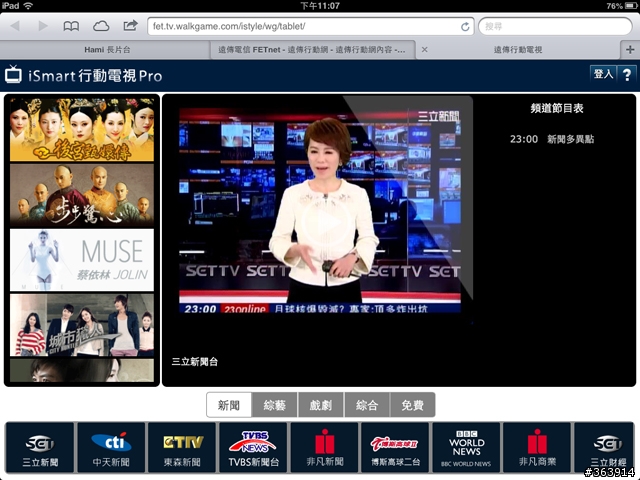Choose the BBC World News channel icon
640x480 pixels.
[x=466, y=448]
